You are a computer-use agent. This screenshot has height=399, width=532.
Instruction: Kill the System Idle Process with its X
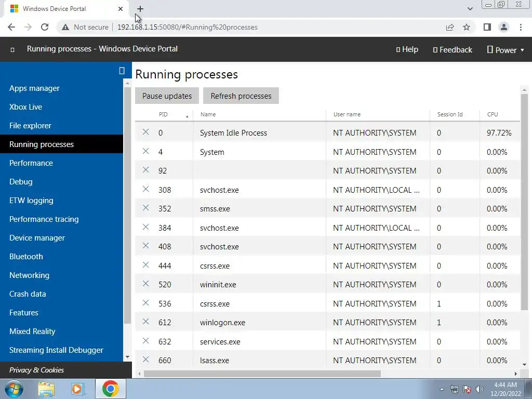tap(145, 132)
